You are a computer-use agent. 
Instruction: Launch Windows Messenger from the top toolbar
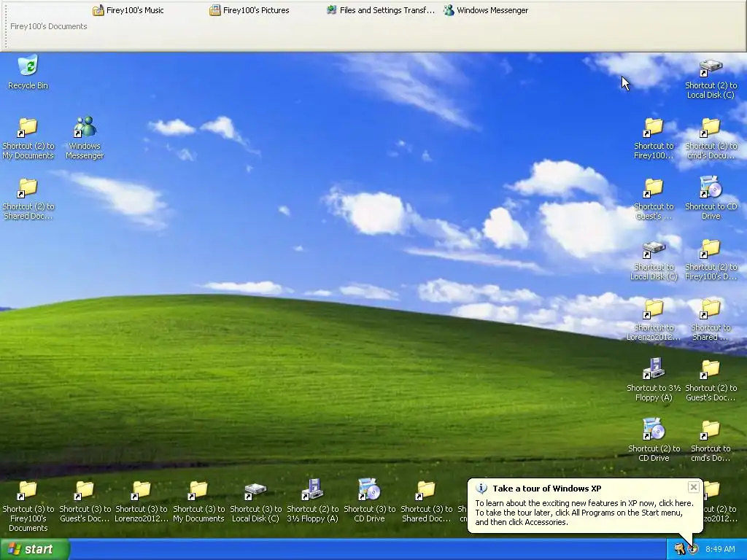[x=485, y=10]
